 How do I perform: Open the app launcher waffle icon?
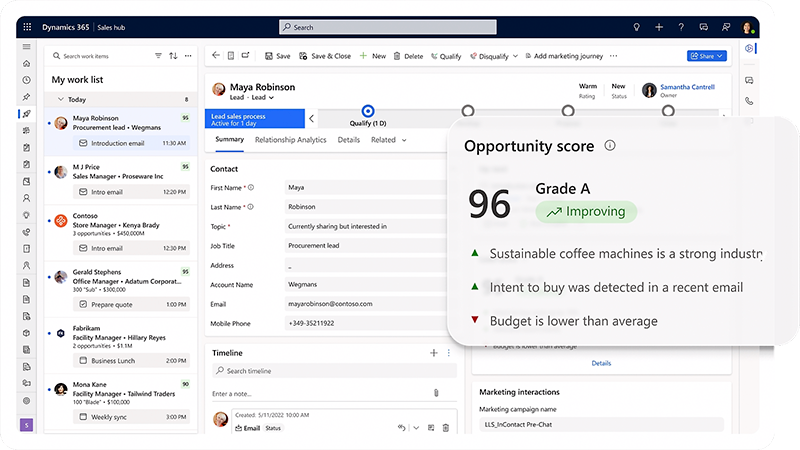coord(27,27)
